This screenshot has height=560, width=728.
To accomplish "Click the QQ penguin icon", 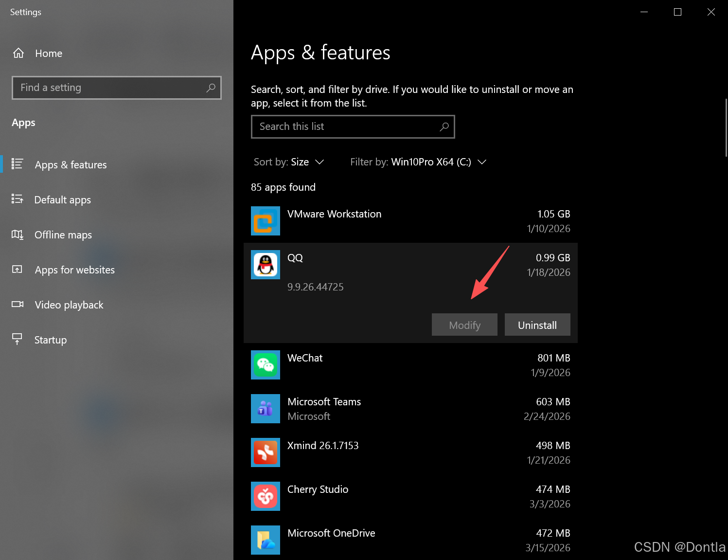I will 266,265.
